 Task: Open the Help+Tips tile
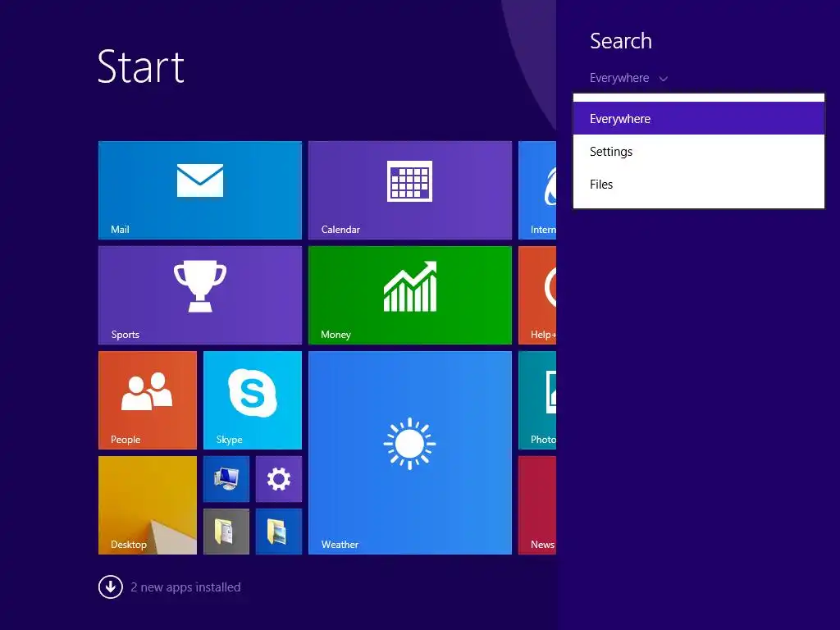(x=537, y=295)
